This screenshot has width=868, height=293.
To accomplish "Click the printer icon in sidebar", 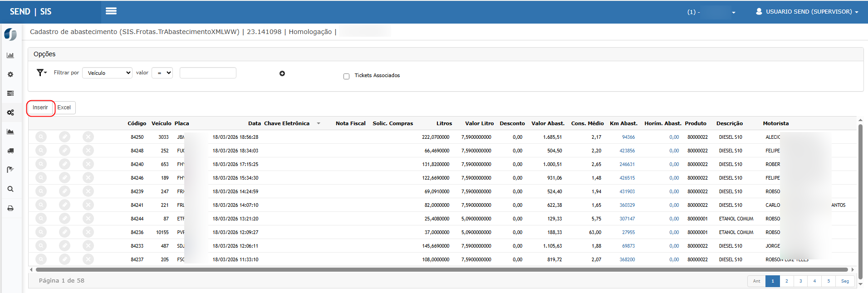I will pyautogui.click(x=10, y=208).
